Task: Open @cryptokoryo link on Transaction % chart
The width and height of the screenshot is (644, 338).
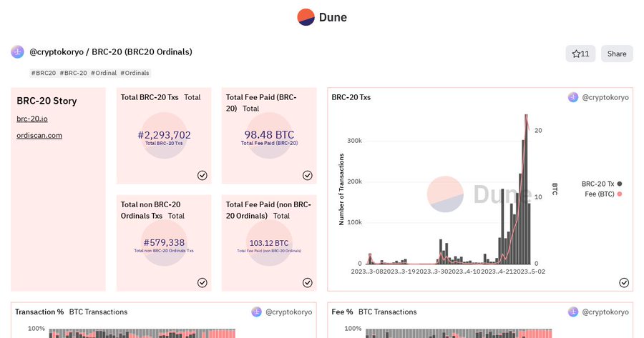Action: tap(288, 312)
